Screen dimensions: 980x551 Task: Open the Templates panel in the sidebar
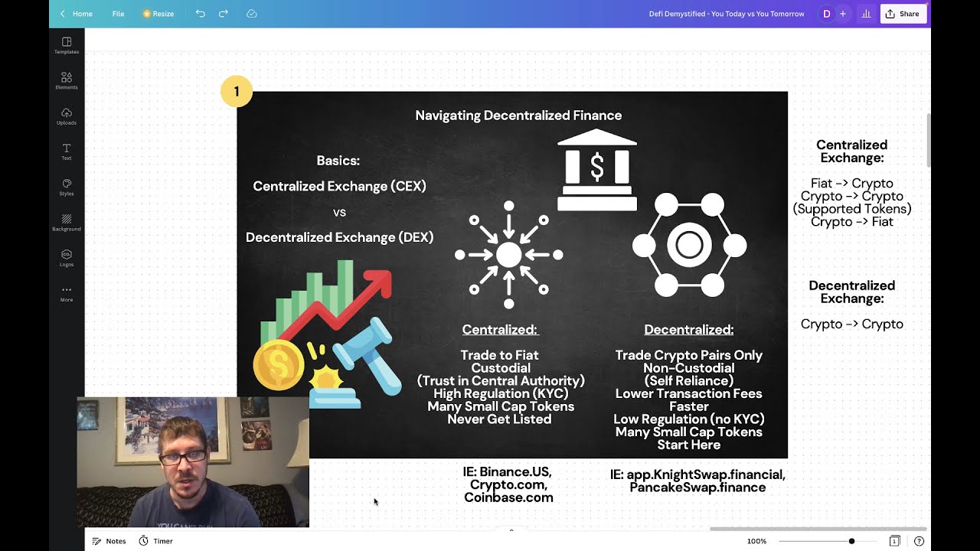[x=67, y=46]
